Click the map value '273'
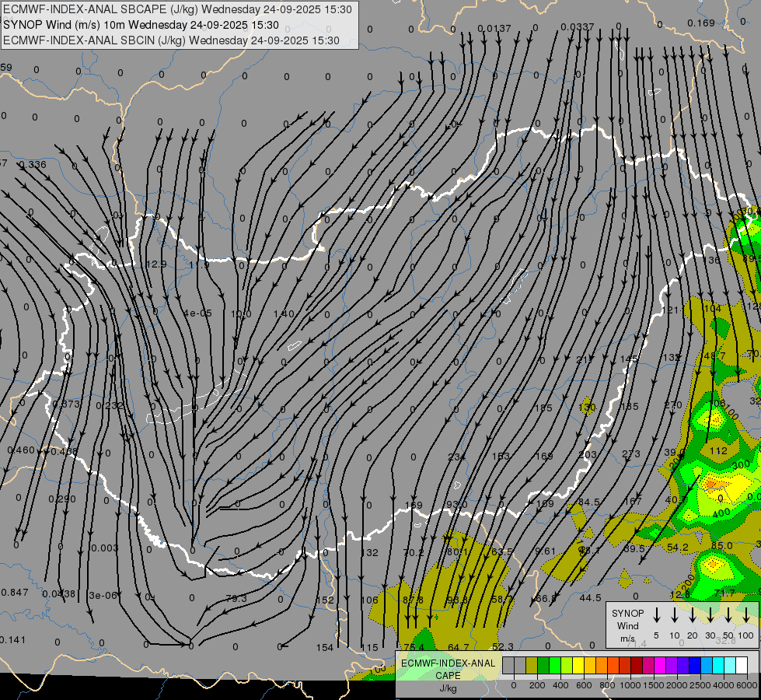 point(631,453)
